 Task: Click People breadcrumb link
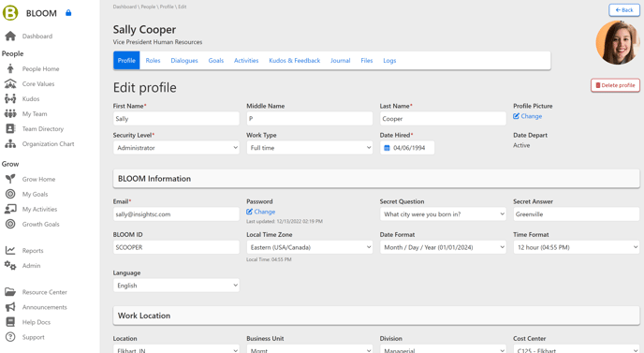coord(148,7)
